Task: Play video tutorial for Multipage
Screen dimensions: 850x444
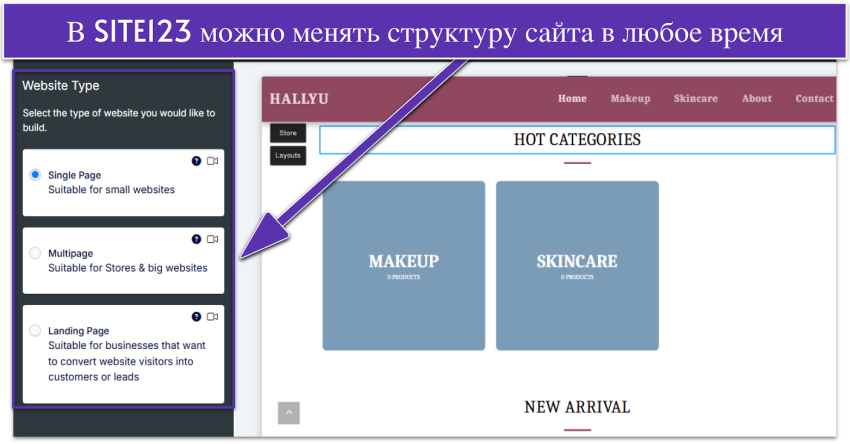Action: coord(212,239)
